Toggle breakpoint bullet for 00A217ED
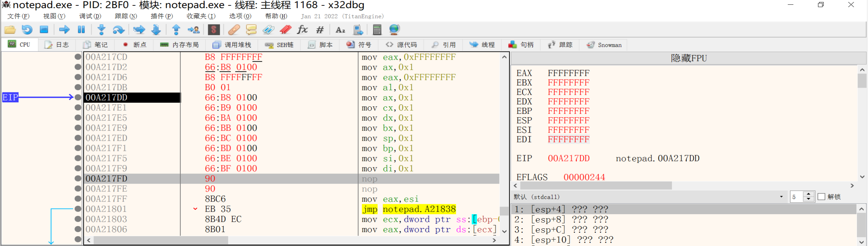This screenshot has width=868, height=246. coord(78,138)
